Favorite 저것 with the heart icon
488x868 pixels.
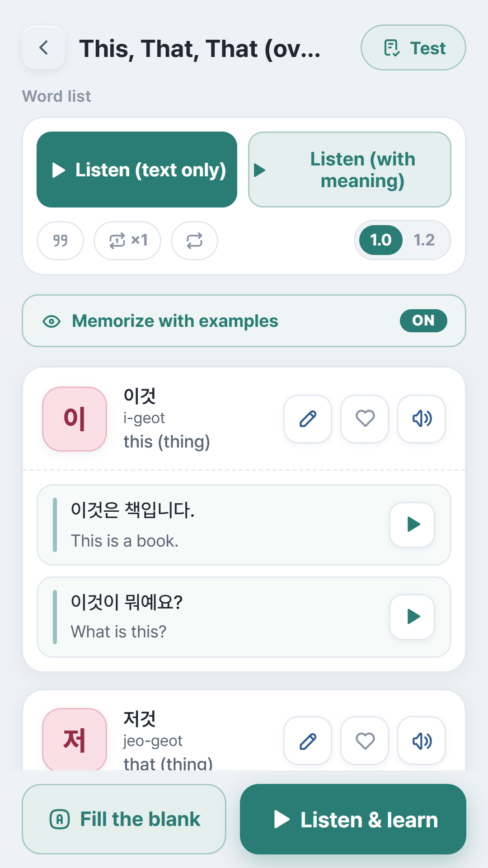click(x=365, y=741)
